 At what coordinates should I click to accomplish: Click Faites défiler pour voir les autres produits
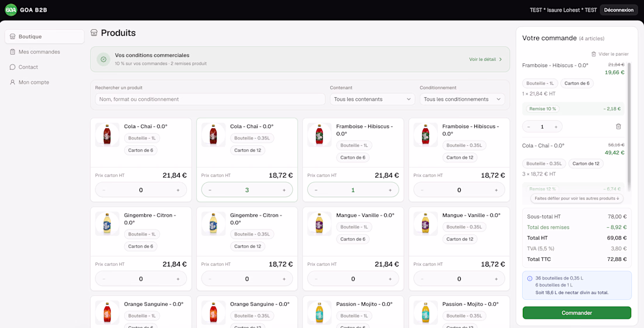point(577,198)
